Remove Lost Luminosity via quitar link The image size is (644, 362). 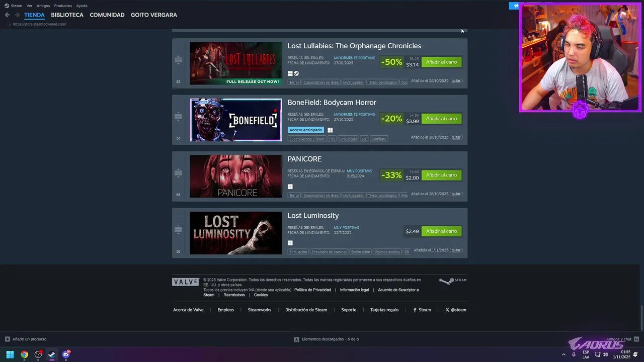click(456, 250)
